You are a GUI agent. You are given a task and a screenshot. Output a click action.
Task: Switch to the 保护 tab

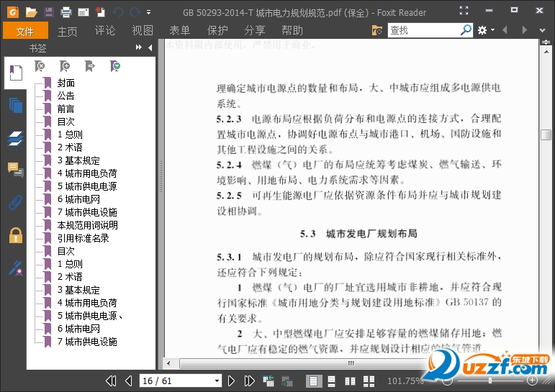click(x=217, y=31)
